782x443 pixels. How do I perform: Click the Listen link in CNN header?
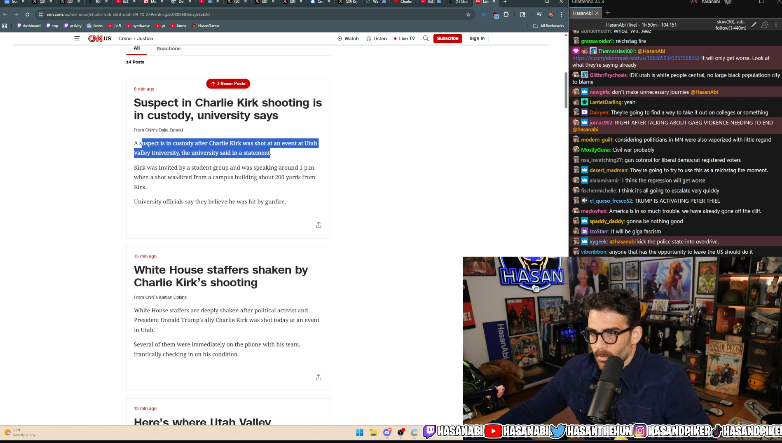coord(377,38)
